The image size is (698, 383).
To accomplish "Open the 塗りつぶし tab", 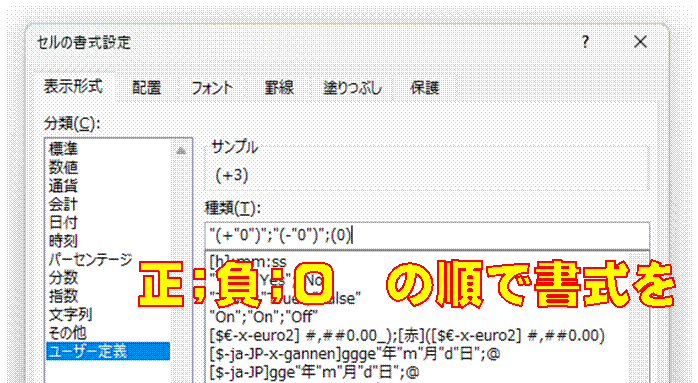I will click(353, 88).
